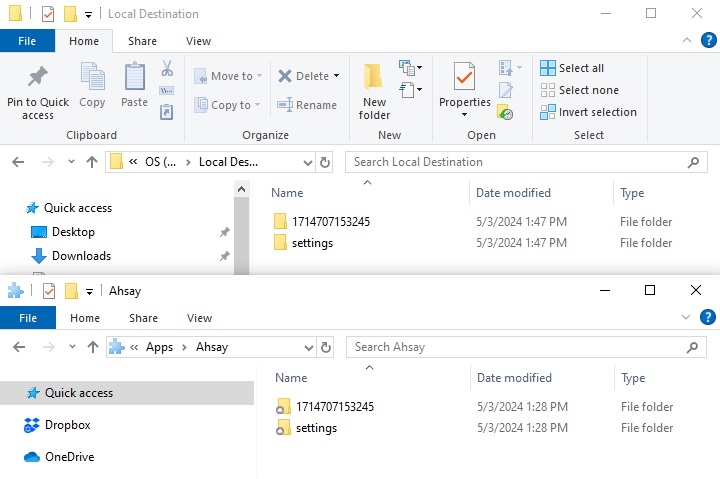Image resolution: width=720 pixels, height=479 pixels.
Task: Open Home tab in Ahsay window
Action: [85, 318]
